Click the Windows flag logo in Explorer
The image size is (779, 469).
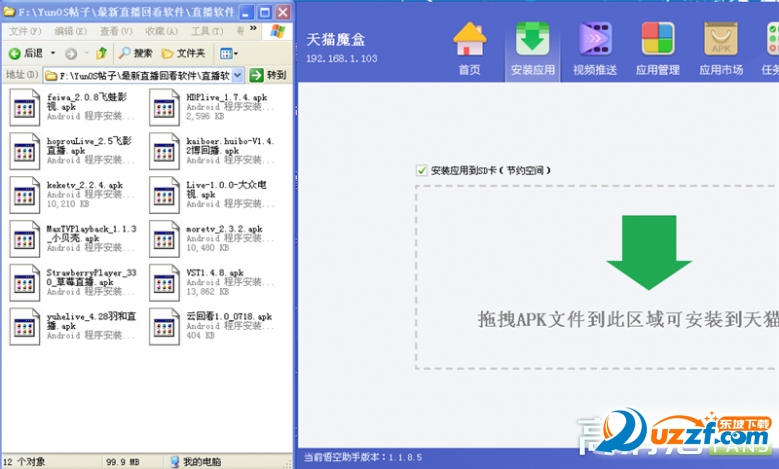[x=277, y=31]
